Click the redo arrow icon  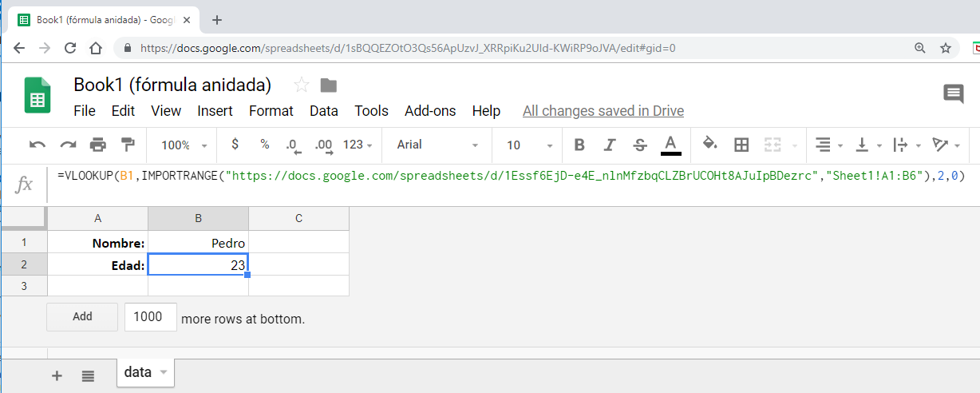click(68, 145)
